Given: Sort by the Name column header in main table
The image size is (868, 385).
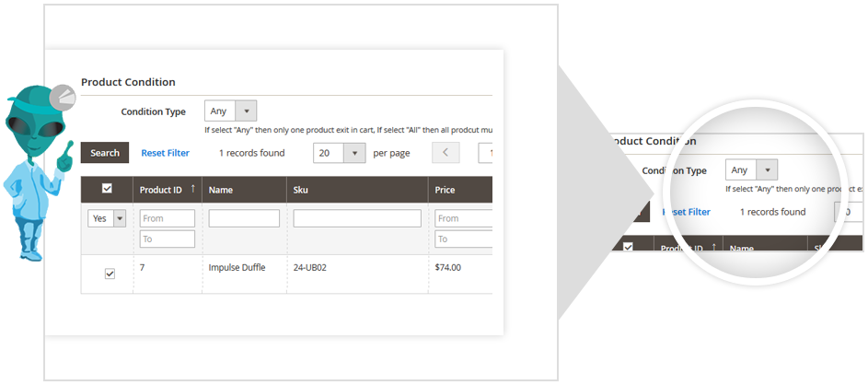Looking at the screenshot, I should click(x=221, y=190).
